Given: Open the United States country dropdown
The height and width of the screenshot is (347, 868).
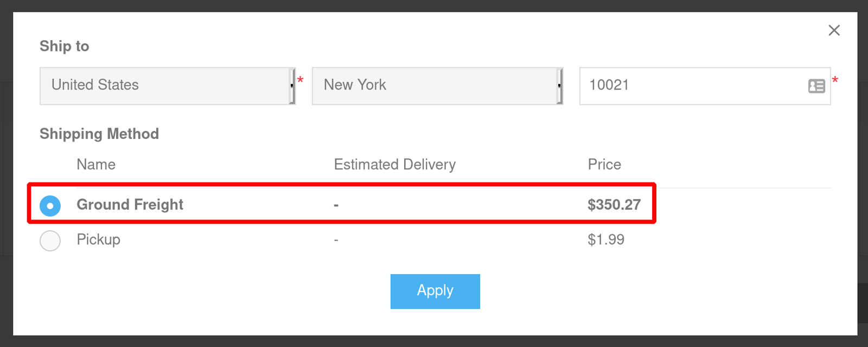Looking at the screenshot, I should [x=168, y=86].
